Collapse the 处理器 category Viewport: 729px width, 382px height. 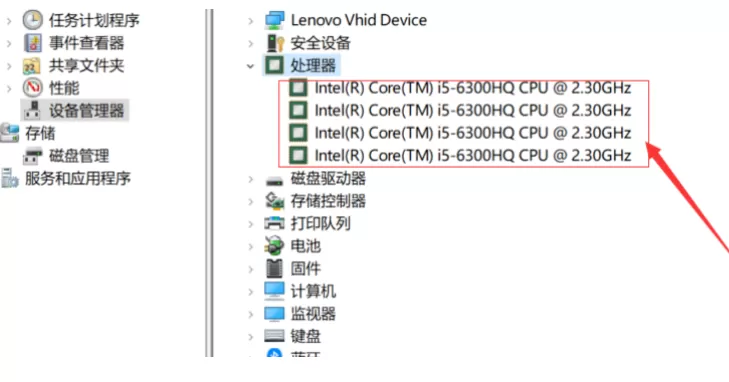tap(251, 66)
